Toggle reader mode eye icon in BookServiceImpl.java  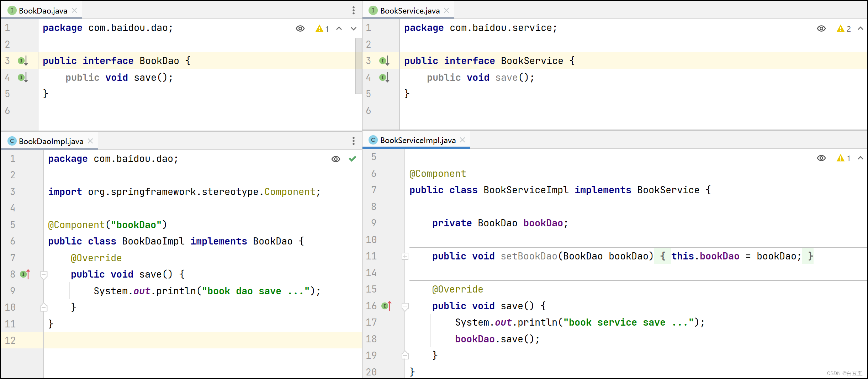click(x=821, y=158)
